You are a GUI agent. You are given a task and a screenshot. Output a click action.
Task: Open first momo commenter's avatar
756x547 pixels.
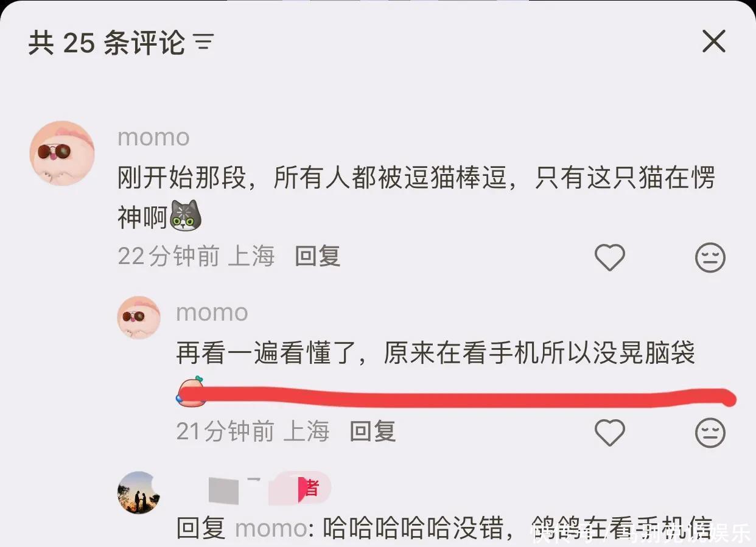[x=62, y=153]
